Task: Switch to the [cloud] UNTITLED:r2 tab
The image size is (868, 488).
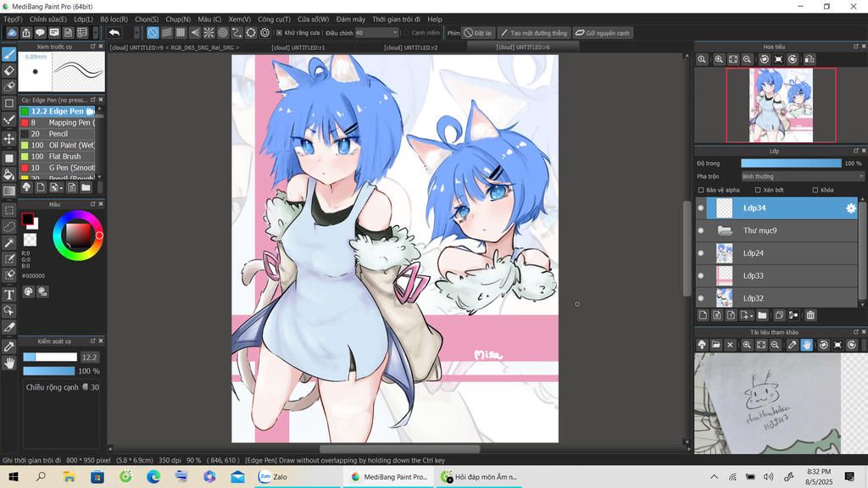Action: [410, 47]
